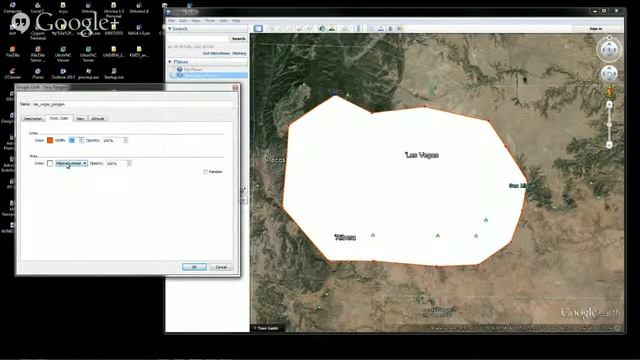The width and height of the screenshot is (640, 360).
Task: Switch to the Description tab
Action: coord(33,118)
